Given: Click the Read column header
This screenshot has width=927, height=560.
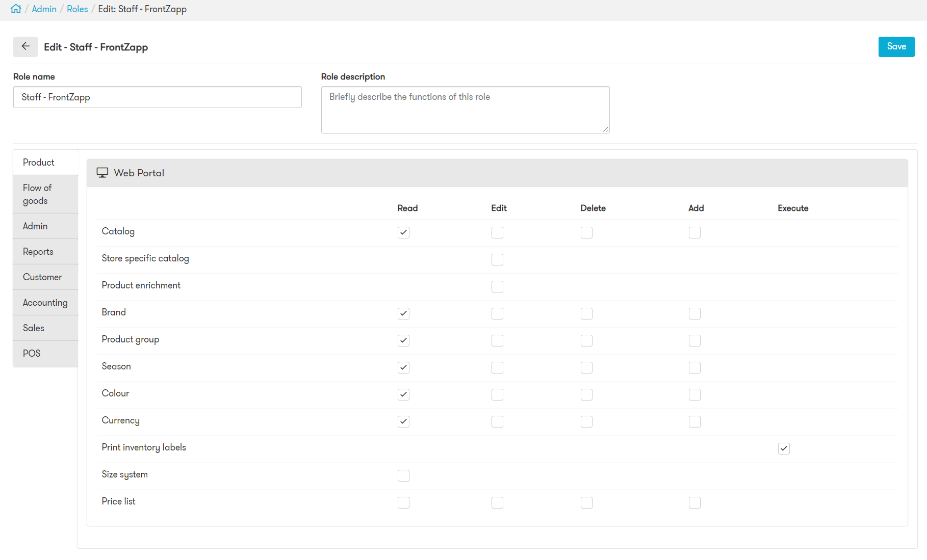Looking at the screenshot, I should (x=407, y=208).
